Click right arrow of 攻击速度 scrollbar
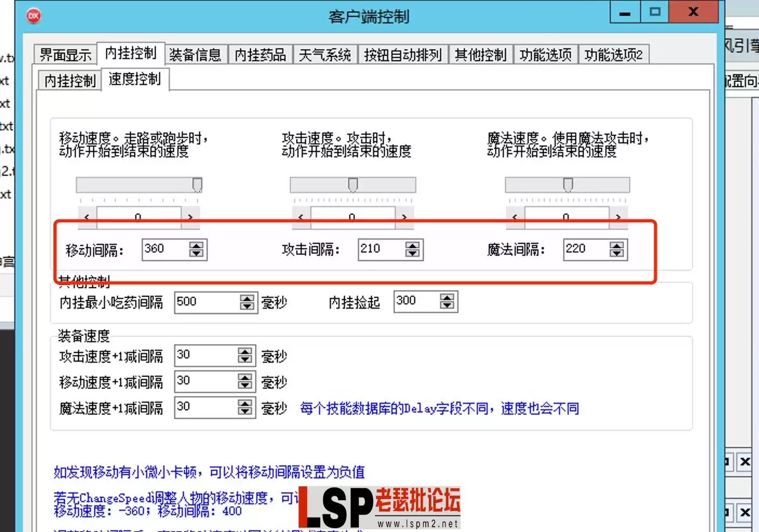 tap(404, 217)
